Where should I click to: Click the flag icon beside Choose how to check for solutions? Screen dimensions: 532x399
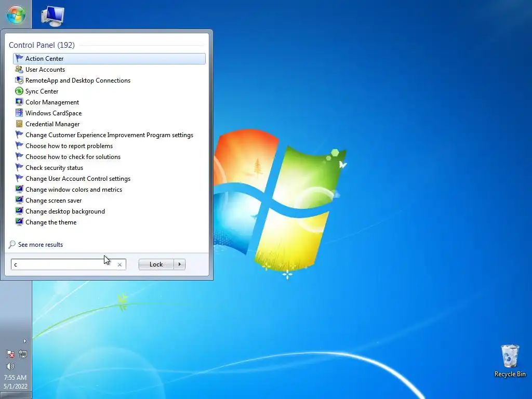pos(19,156)
